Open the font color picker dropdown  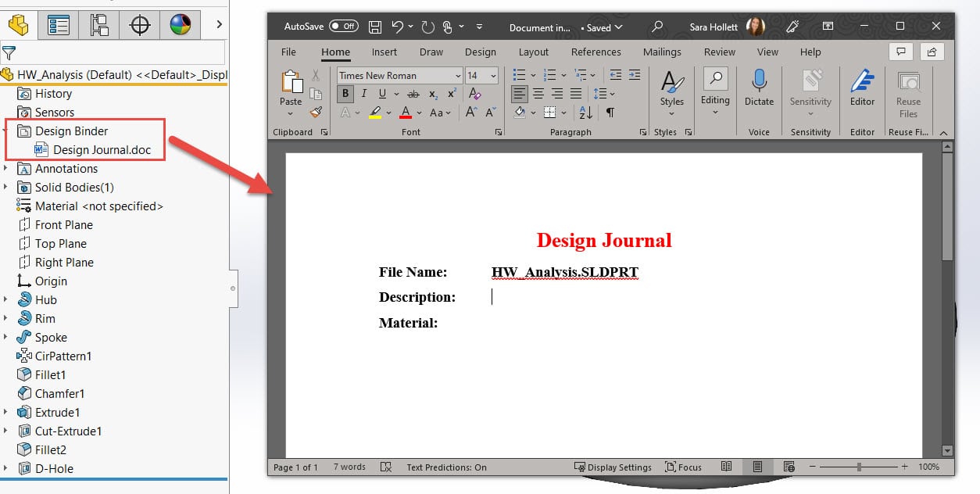coord(418,113)
